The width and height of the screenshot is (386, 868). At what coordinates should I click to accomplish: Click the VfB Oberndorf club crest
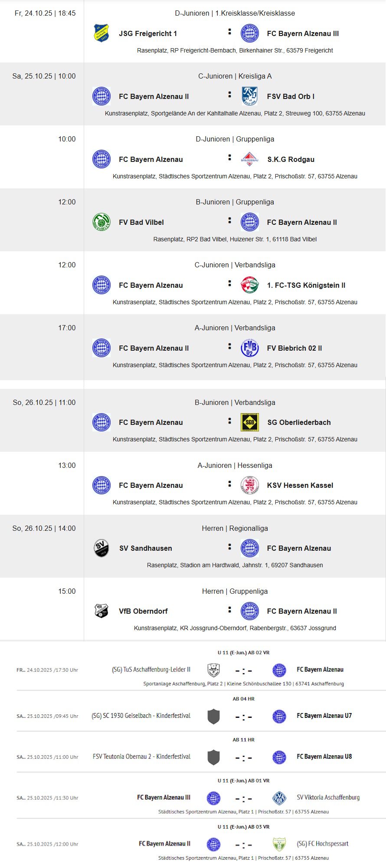(101, 611)
